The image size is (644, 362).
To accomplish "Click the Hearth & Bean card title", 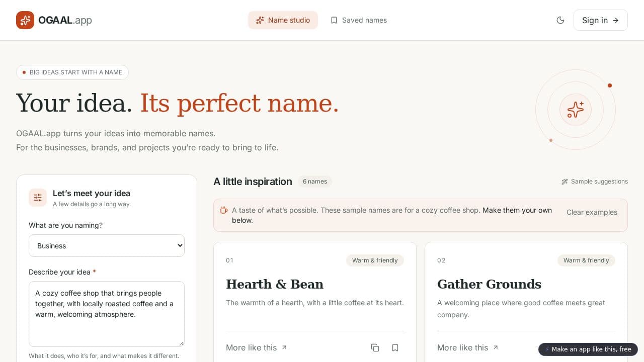I will pyautogui.click(x=275, y=284).
